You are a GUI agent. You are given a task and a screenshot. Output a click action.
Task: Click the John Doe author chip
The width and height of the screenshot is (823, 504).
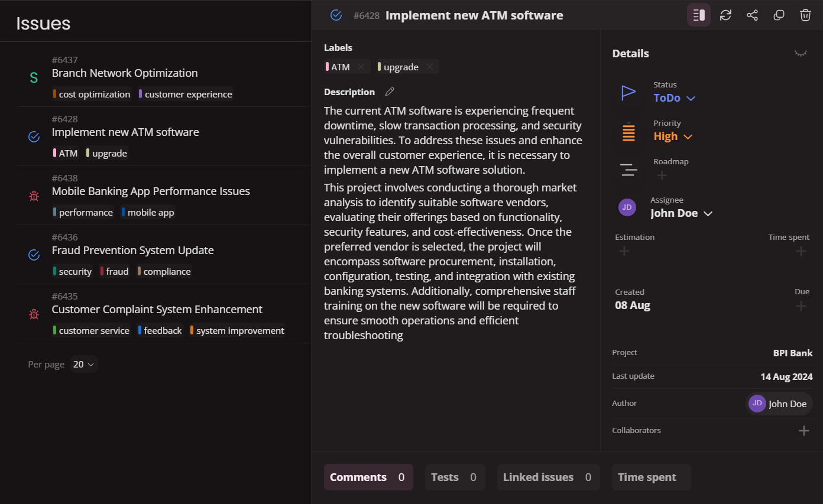[x=779, y=404]
